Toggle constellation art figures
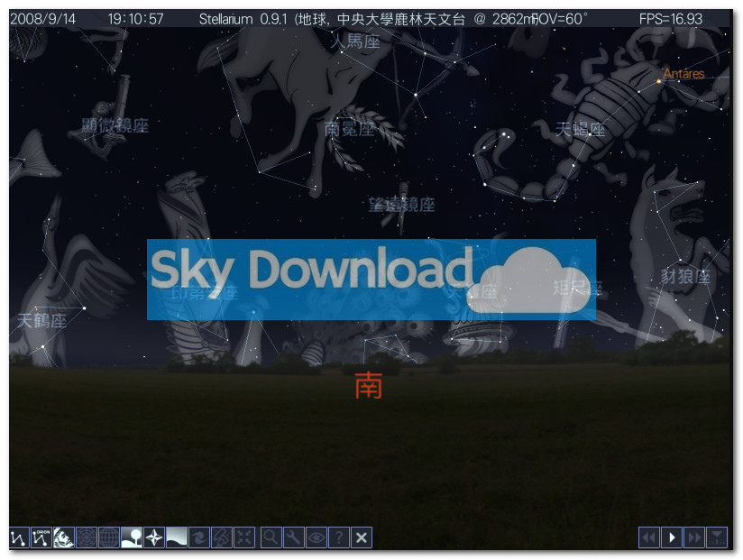This screenshot has height=560, width=743. (x=64, y=537)
